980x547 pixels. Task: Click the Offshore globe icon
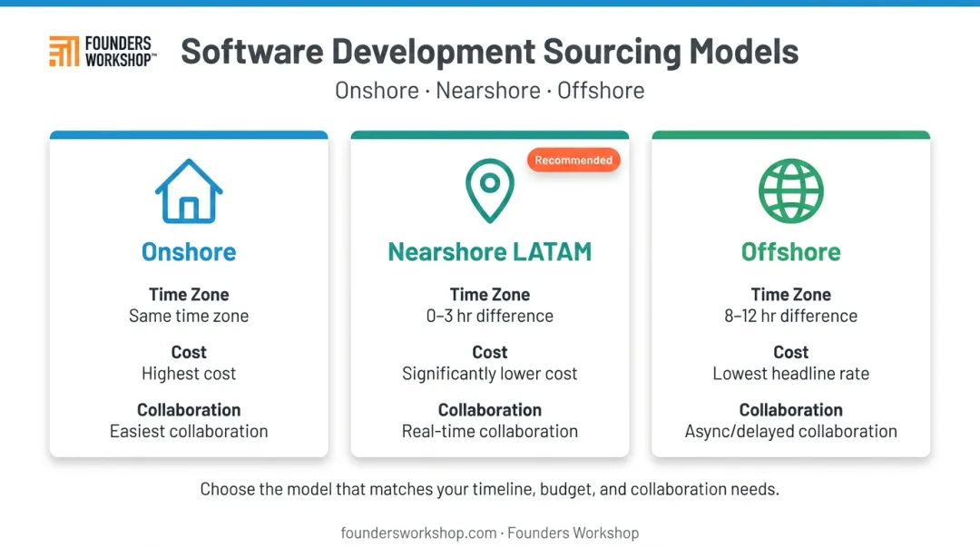click(x=790, y=190)
